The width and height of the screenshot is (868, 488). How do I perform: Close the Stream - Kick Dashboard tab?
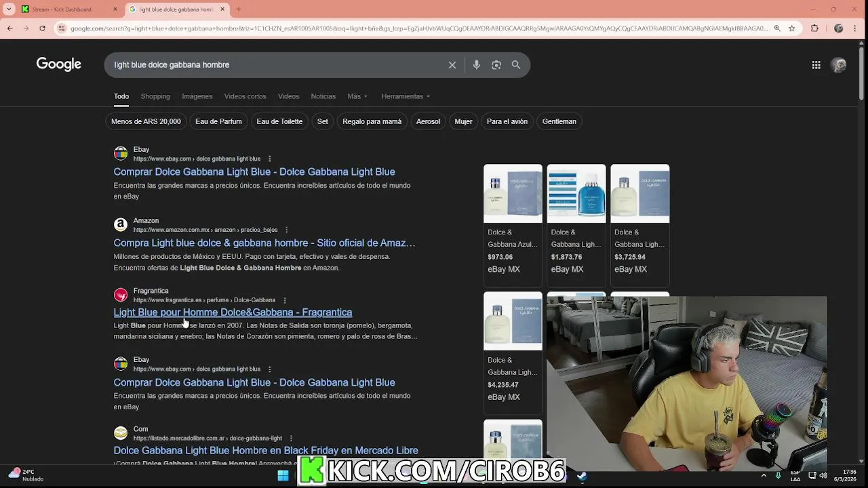[115, 9]
